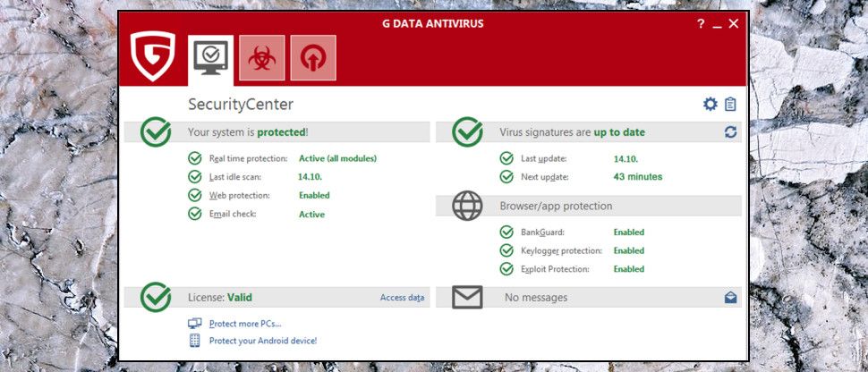Viewport: 868px width, 372px height.
Task: Switch to the virus protection biohazard tab
Action: (262, 59)
